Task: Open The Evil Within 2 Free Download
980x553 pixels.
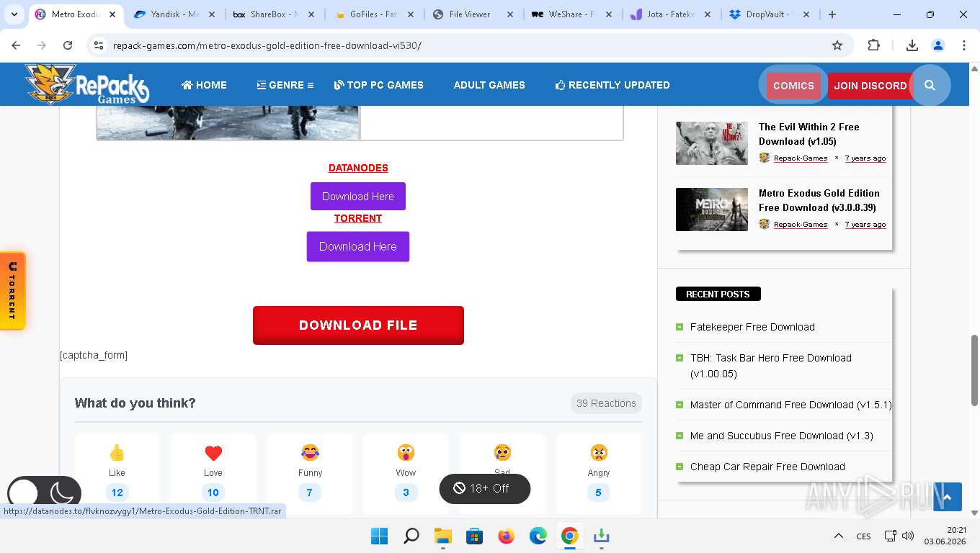Action: click(808, 134)
